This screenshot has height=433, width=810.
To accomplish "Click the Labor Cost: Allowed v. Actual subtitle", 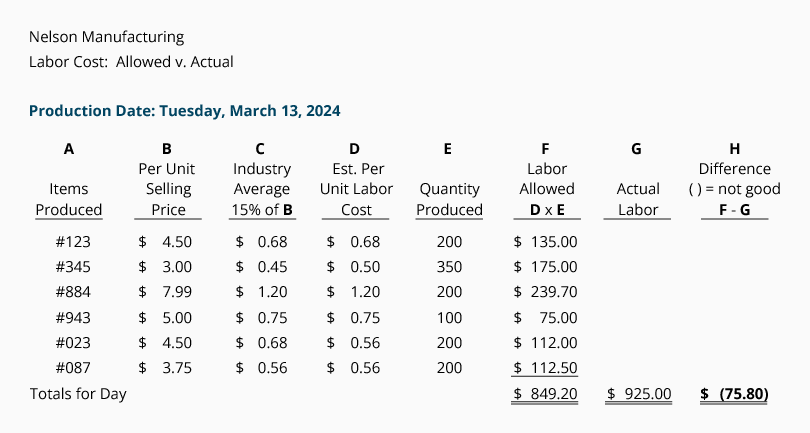I will coord(131,61).
